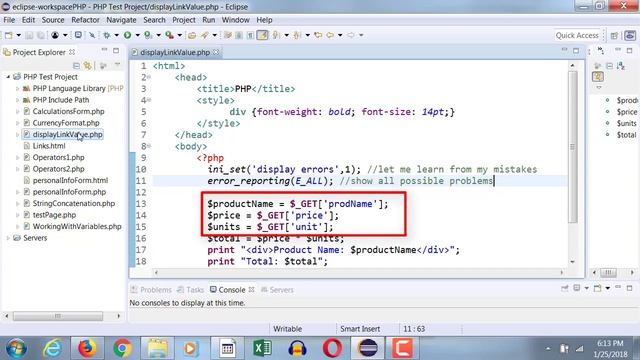Toggle alphabetical sort in Outline view

point(621,65)
